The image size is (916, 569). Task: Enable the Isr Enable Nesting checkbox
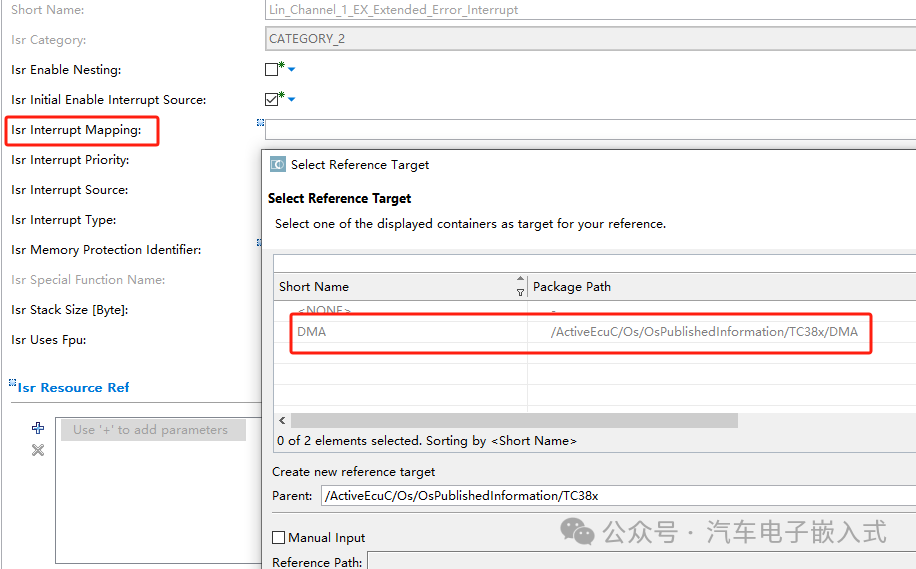[271, 70]
